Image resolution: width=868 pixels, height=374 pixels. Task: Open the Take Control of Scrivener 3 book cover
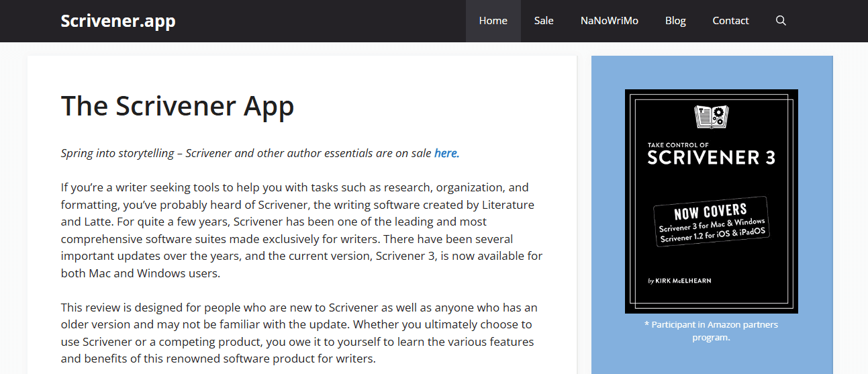click(712, 201)
